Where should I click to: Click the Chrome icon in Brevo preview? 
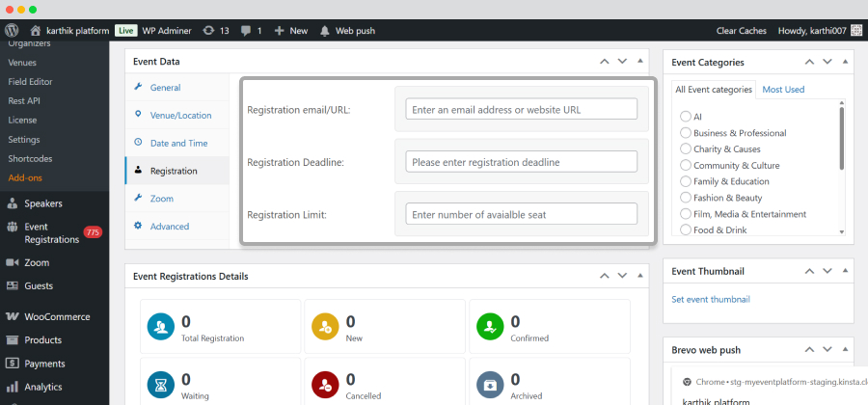687,381
